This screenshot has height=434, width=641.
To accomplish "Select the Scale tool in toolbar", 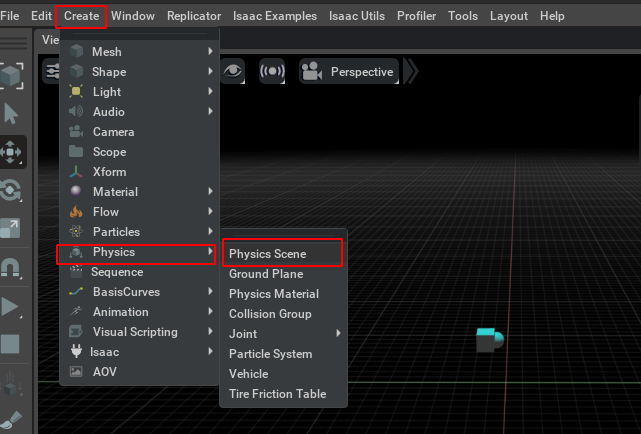I will (11, 228).
